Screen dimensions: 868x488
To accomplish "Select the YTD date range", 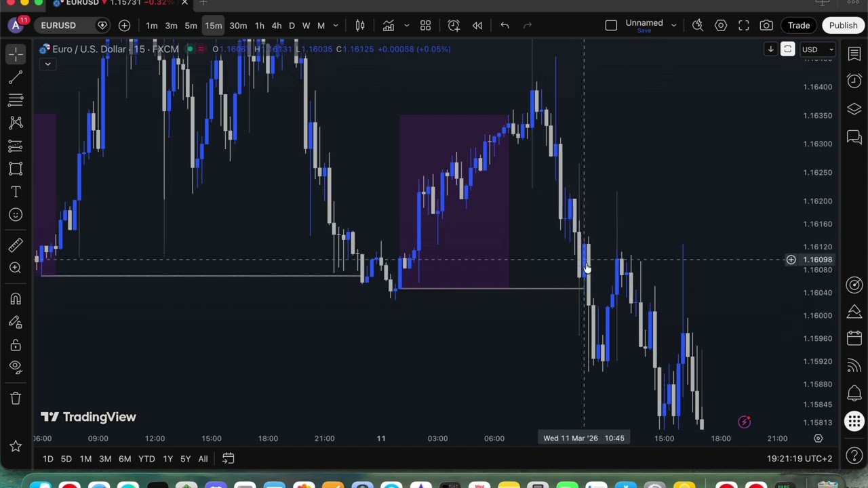I will [146, 459].
